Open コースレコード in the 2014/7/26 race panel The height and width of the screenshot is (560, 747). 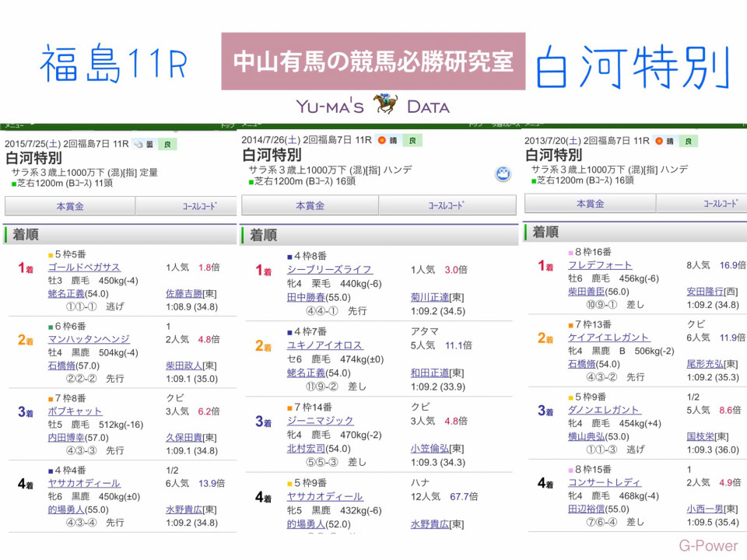pyautogui.click(x=447, y=205)
